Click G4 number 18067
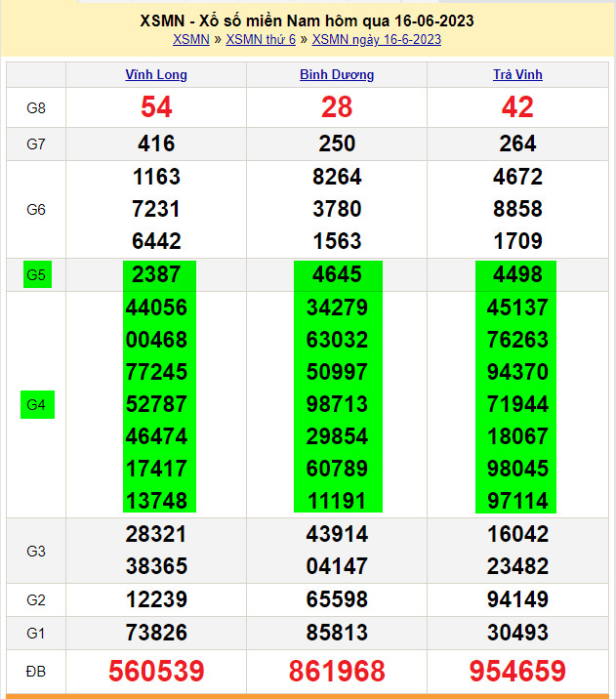 coord(517,436)
